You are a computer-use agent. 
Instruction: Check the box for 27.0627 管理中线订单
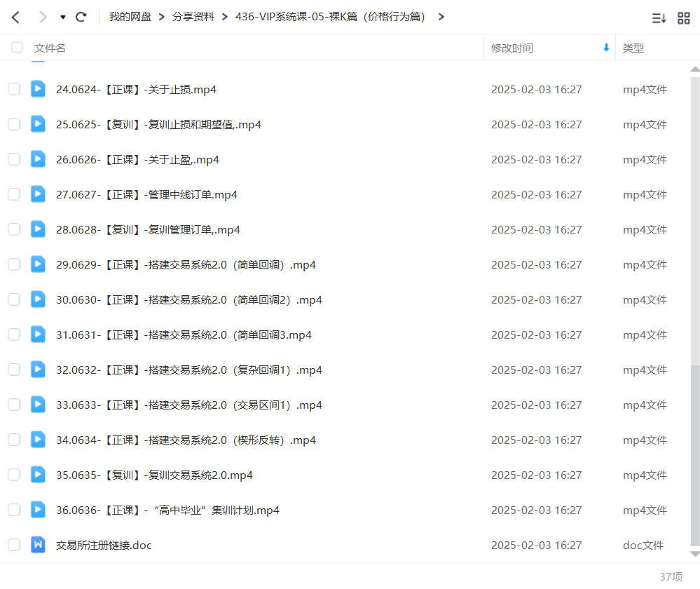tap(14, 194)
